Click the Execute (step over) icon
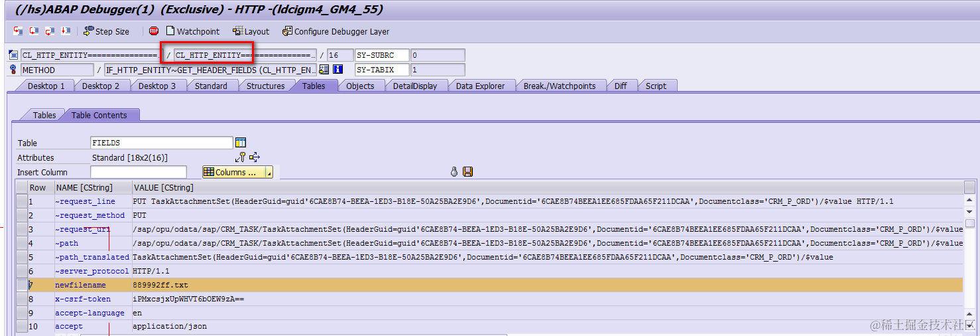 [x=34, y=31]
